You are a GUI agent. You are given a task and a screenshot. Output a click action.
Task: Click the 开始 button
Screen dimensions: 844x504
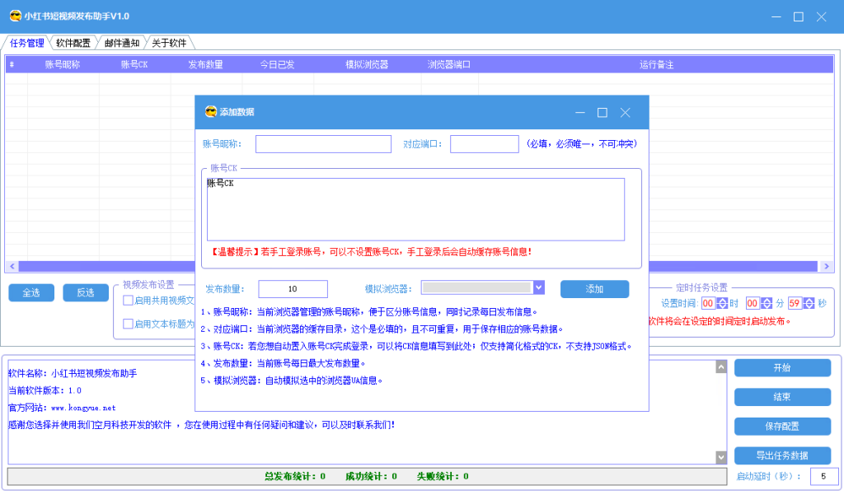coord(782,368)
